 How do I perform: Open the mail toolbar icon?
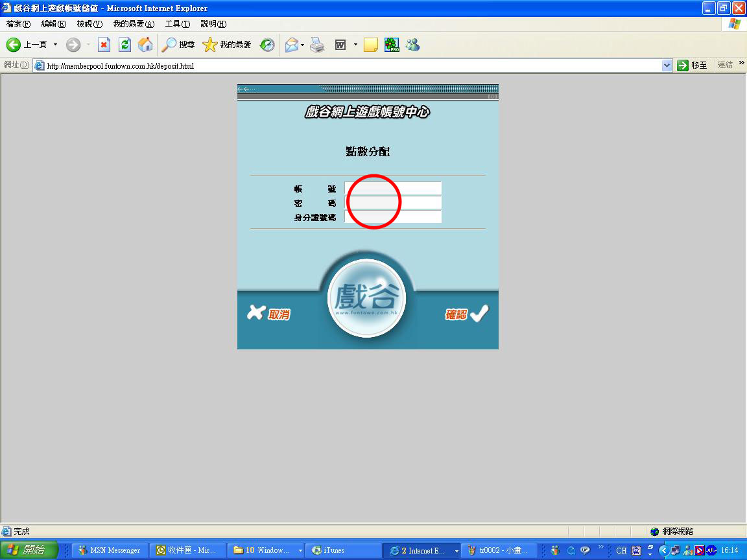coord(292,45)
